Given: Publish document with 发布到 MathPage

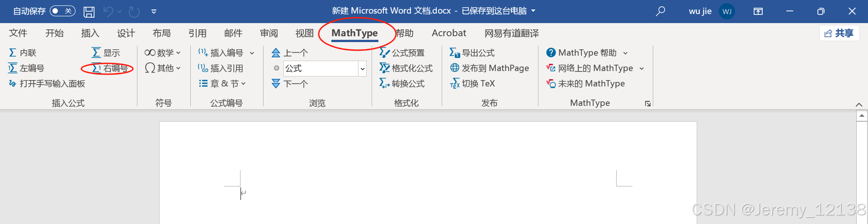Looking at the screenshot, I should 489,68.
